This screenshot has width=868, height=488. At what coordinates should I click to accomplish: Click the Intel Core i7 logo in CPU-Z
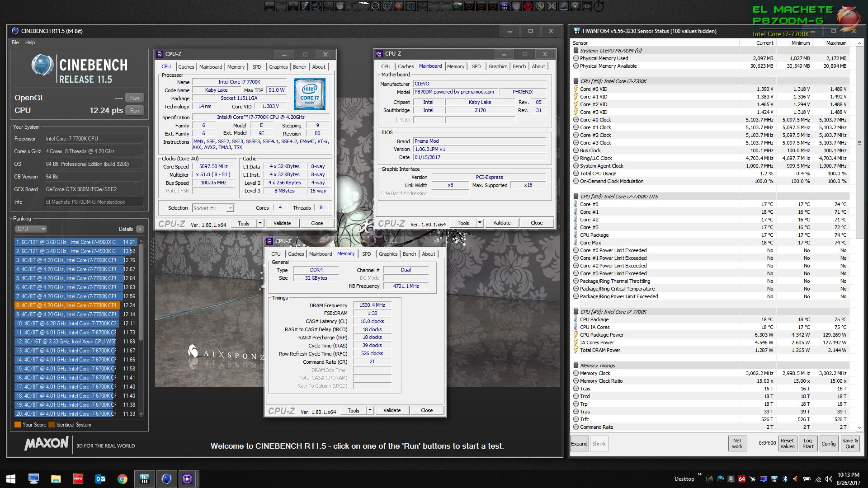click(310, 94)
